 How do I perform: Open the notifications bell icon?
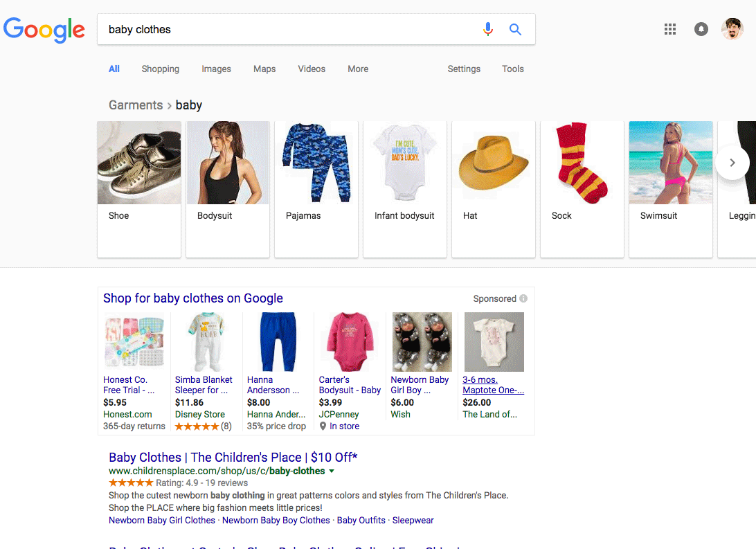coord(701,29)
